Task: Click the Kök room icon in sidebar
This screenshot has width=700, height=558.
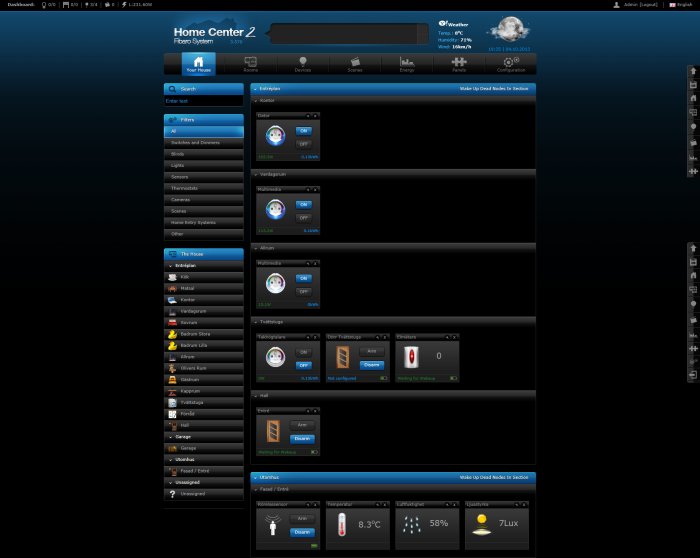Action: point(172,277)
